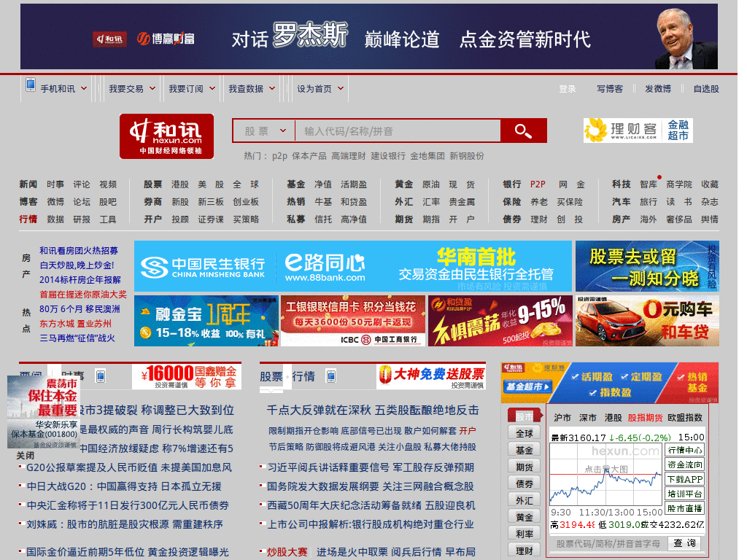Open the 股票 navigation category

pyautogui.click(x=153, y=184)
